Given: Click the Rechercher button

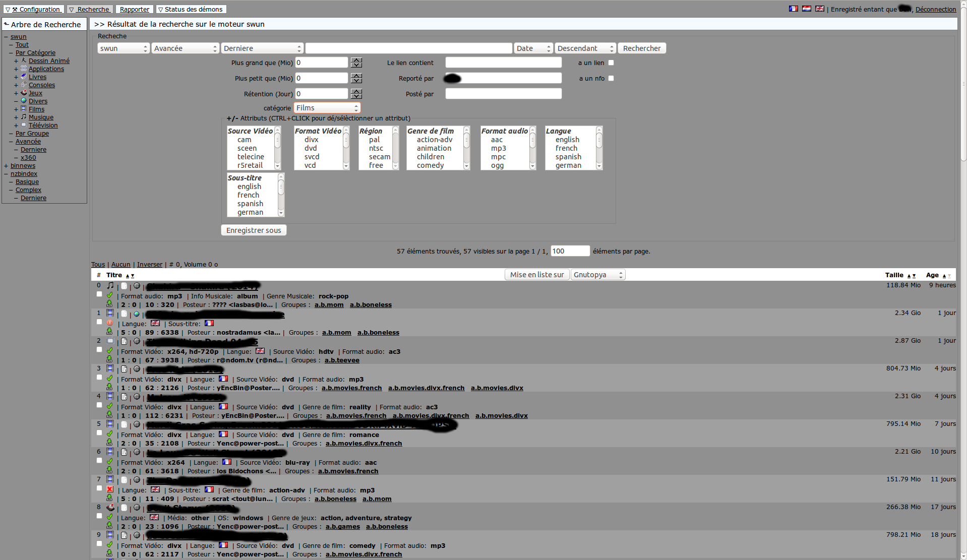Looking at the screenshot, I should coord(641,48).
